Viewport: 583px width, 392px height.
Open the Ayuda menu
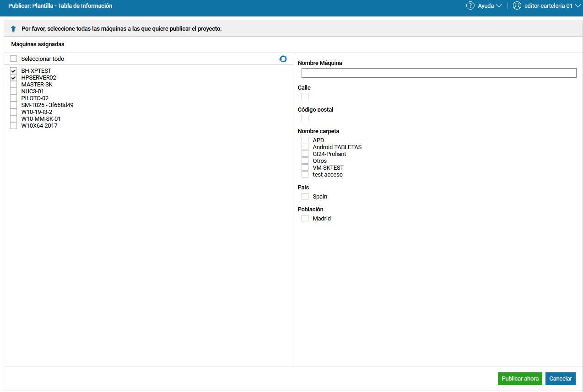(x=486, y=6)
